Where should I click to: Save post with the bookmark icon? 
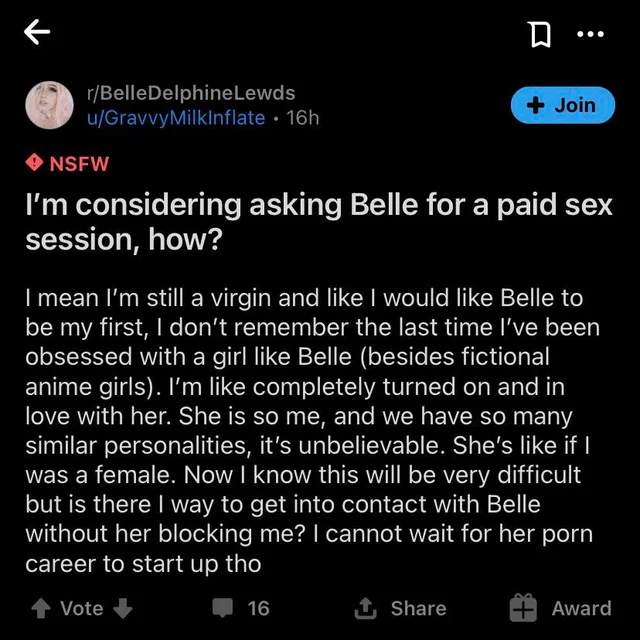pos(540,35)
